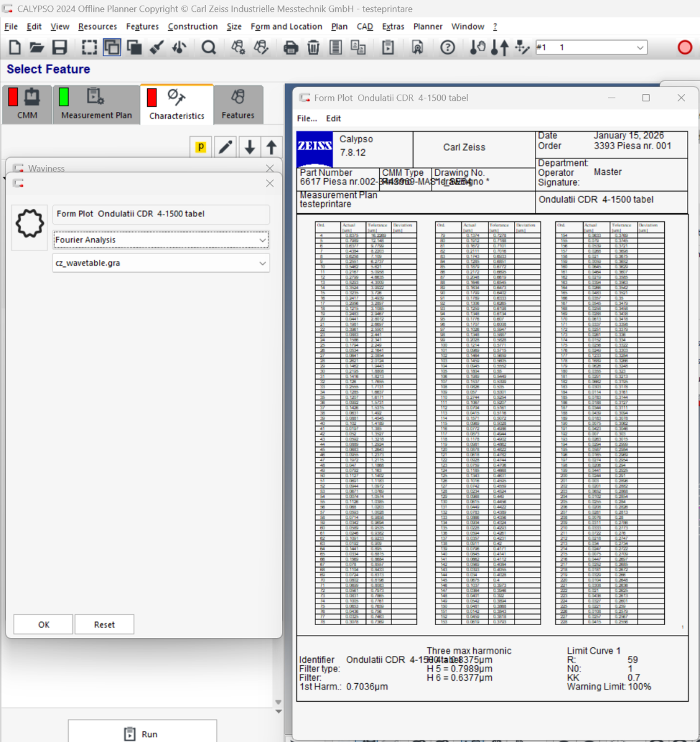The width and height of the screenshot is (700, 742).
Task: Click the printer icon in toolbar
Action: pos(290,48)
